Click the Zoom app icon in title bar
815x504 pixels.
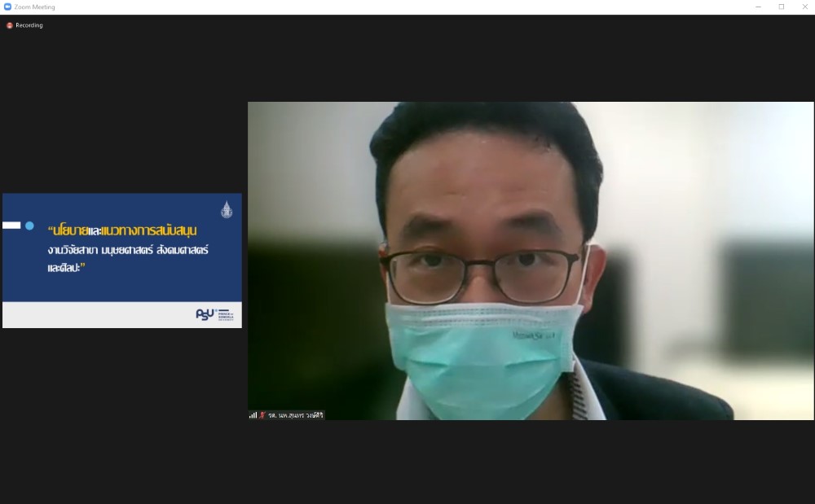pyautogui.click(x=7, y=7)
